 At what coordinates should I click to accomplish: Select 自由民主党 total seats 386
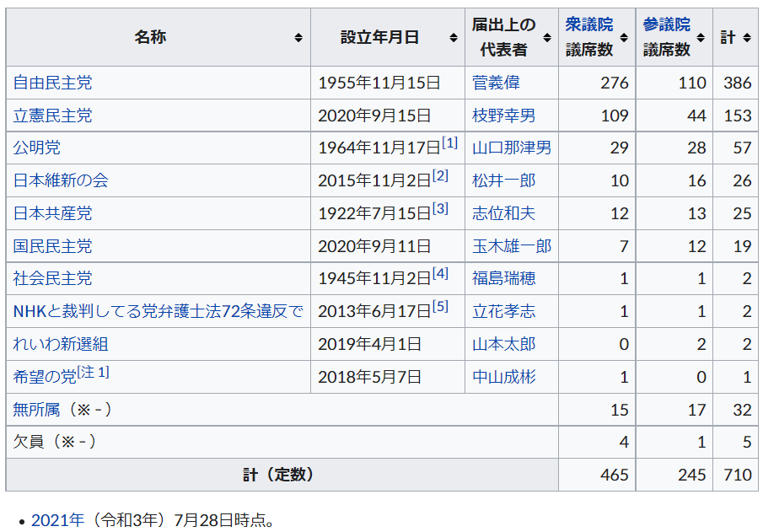coord(738,83)
